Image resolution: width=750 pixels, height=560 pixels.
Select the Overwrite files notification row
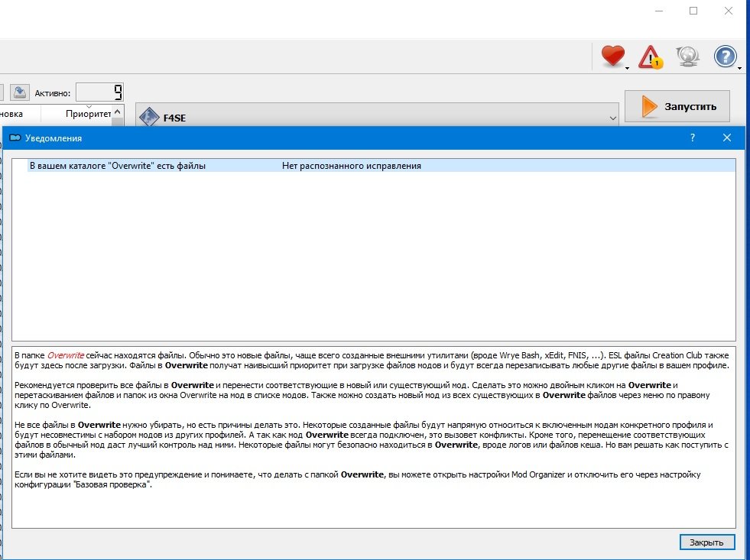coord(118,165)
